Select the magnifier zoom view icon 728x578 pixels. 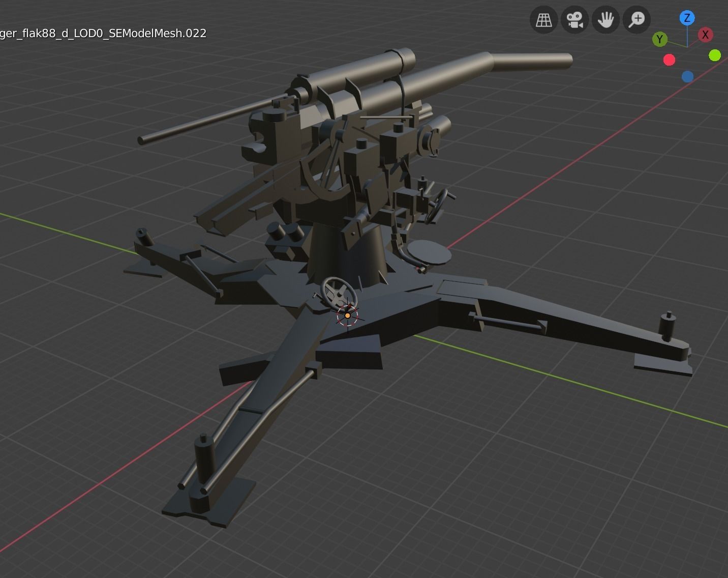pyautogui.click(x=636, y=20)
